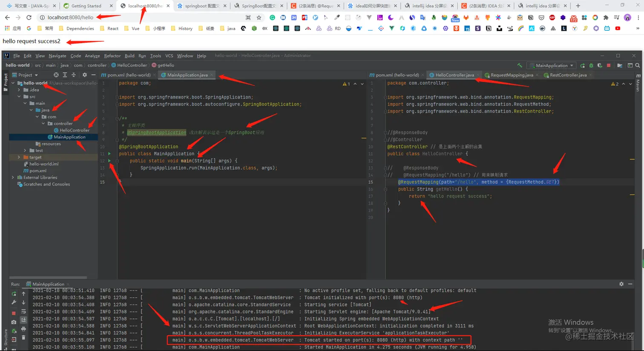The width and height of the screenshot is (644, 351).
Task: Open the MainApplication run configuration dropdown
Action: [552, 65]
